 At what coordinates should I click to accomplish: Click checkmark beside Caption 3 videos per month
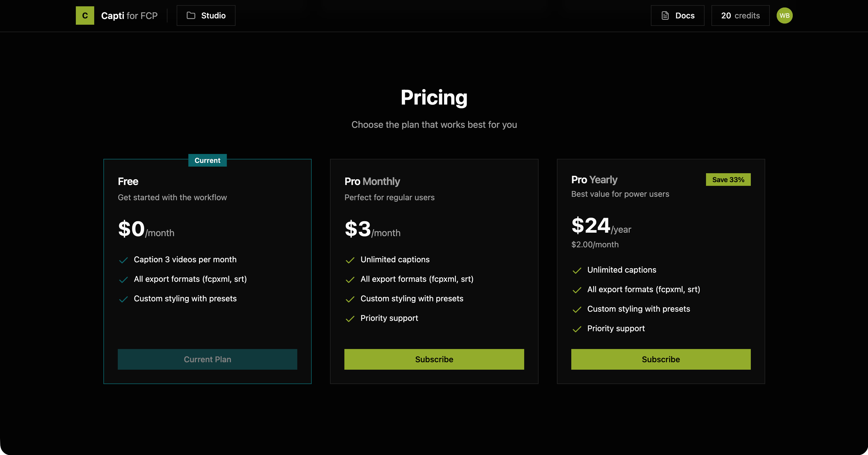(123, 260)
